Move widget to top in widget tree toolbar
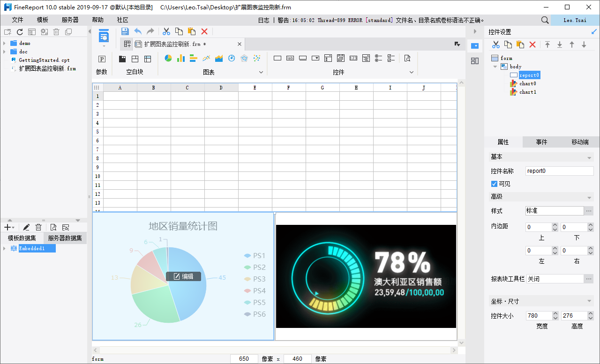The width and height of the screenshot is (600, 364). [x=547, y=45]
